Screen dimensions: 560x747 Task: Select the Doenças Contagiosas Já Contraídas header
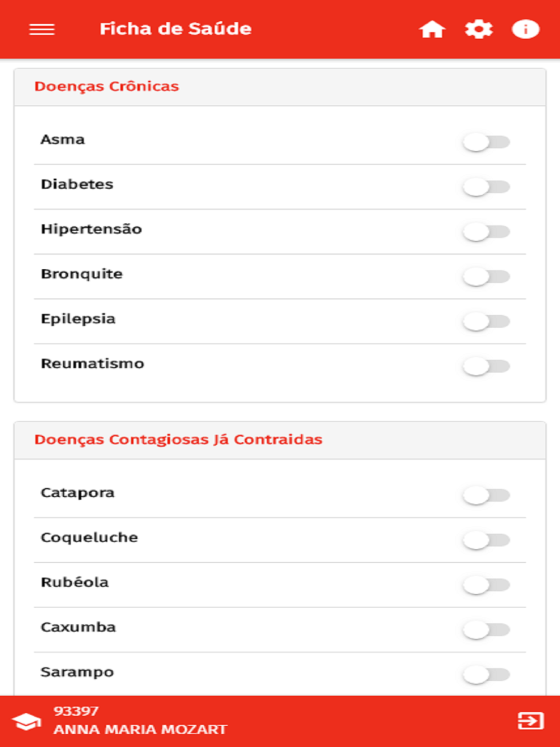(x=178, y=440)
